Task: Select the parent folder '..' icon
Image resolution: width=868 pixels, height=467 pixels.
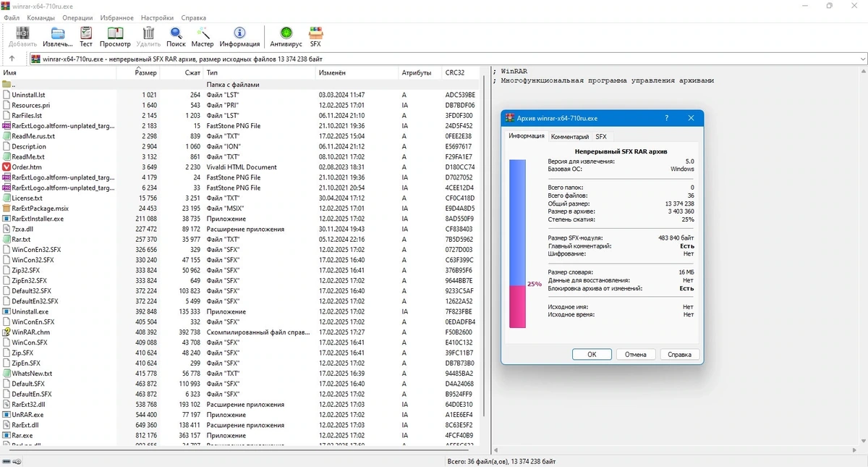Action: [7, 85]
